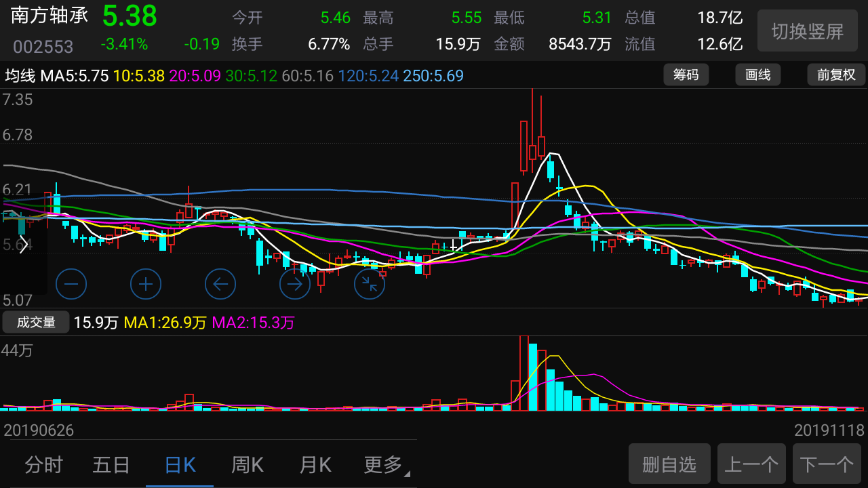
Task: Click the circulating value 12.6亿
Action: (720, 45)
